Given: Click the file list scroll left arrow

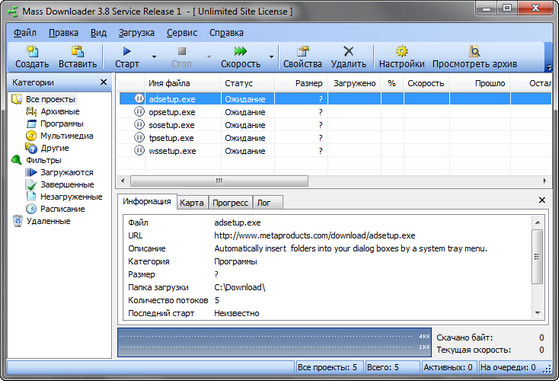Looking at the screenshot, I should point(123,181).
